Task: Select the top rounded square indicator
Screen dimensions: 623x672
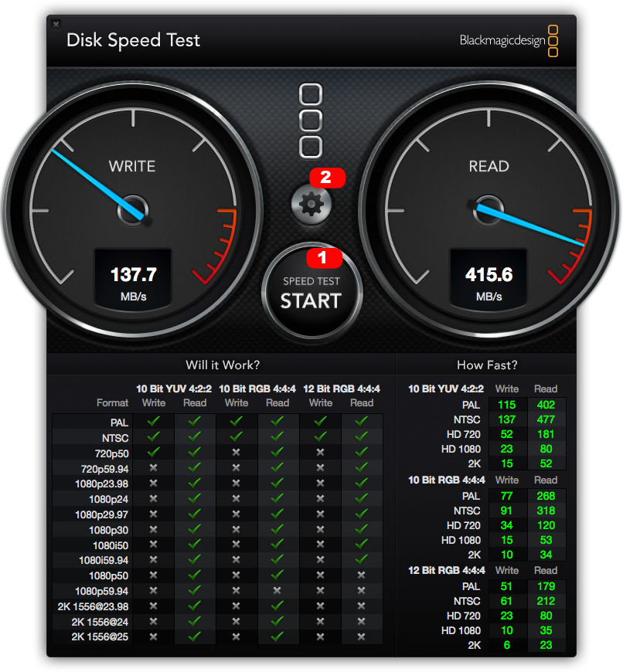Action: pyautogui.click(x=311, y=96)
